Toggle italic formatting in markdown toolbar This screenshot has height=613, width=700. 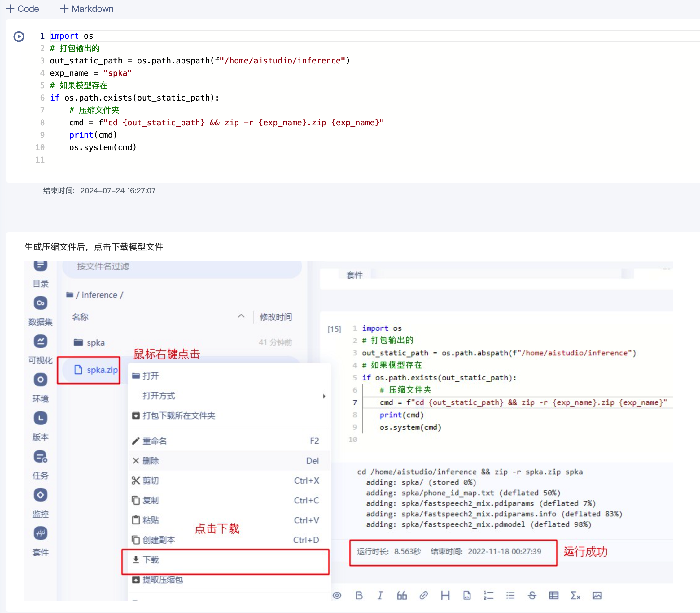coord(380,596)
